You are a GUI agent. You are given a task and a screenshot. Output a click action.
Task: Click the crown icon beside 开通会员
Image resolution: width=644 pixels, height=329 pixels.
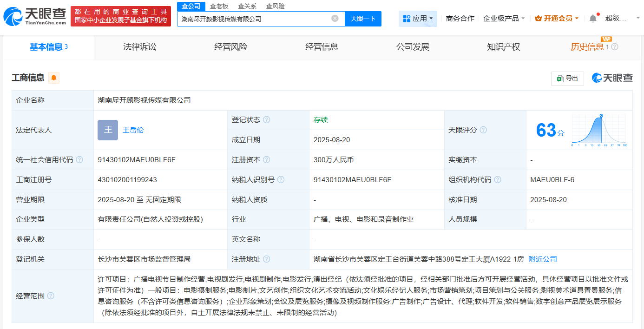click(x=537, y=17)
